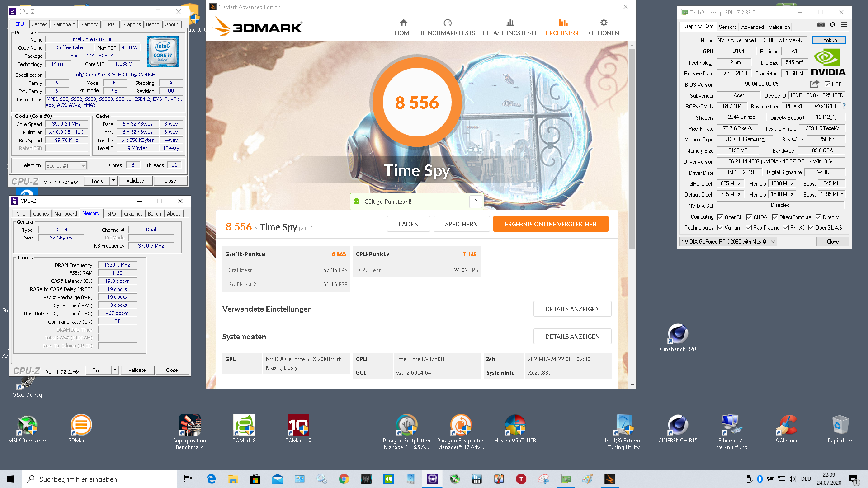This screenshot has width=868, height=488.
Task: Switch to Validation tab in GPU-Z
Action: coord(779,27)
